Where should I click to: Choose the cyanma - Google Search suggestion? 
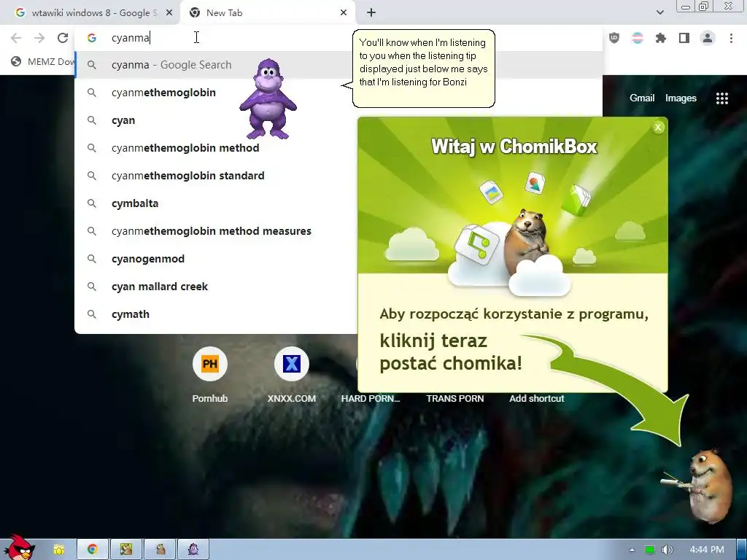[338, 65]
